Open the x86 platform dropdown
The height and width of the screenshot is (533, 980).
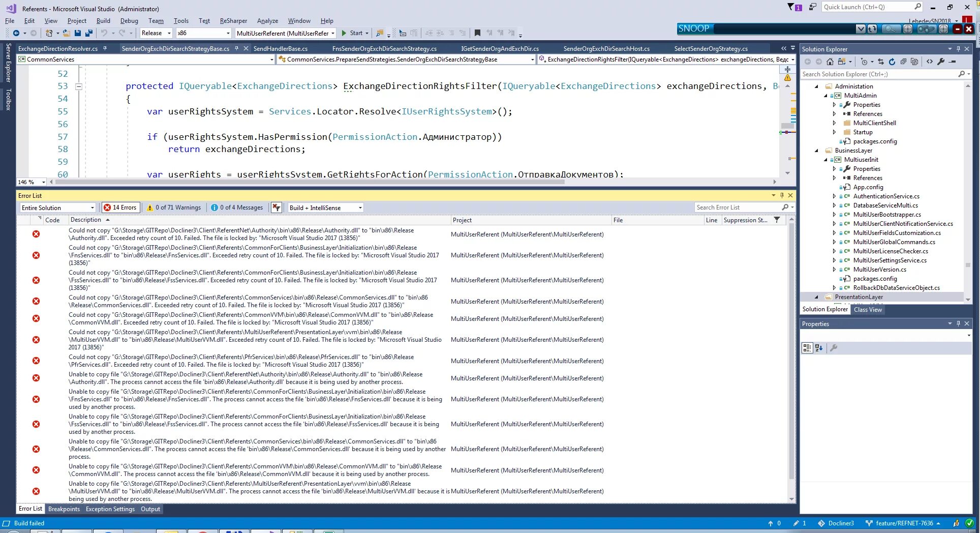tap(203, 33)
